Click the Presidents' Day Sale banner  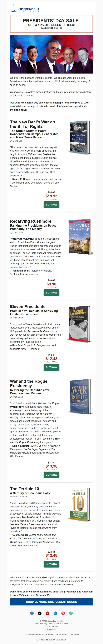click(51, 24)
